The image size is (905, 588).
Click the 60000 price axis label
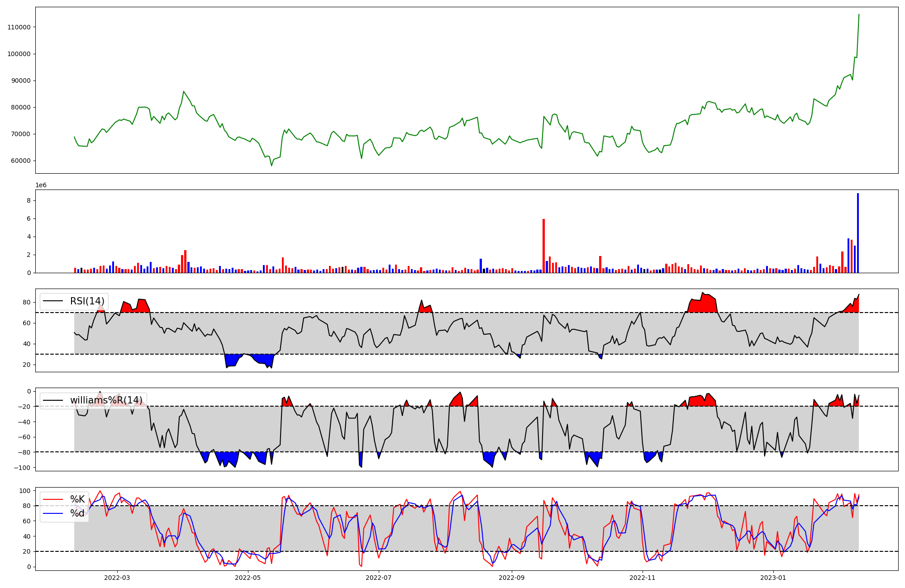(x=20, y=161)
